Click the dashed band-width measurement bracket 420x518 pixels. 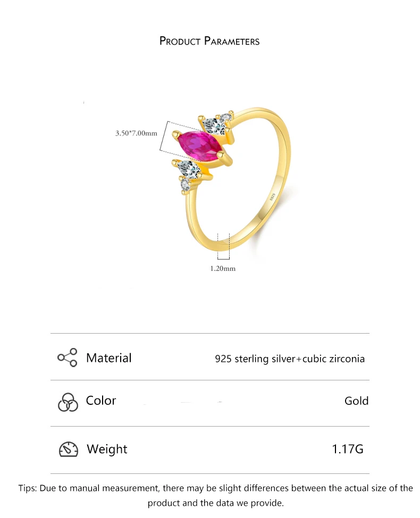point(223,247)
